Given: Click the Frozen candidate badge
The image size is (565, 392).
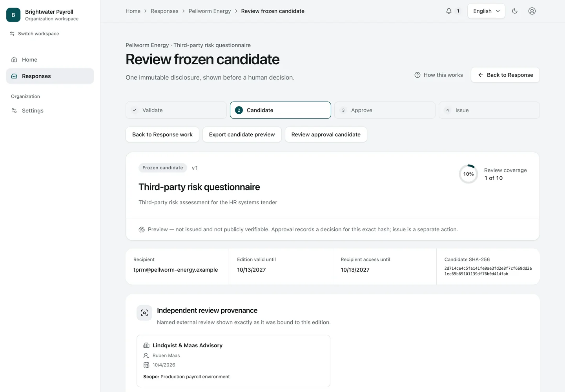Looking at the screenshot, I should (163, 168).
